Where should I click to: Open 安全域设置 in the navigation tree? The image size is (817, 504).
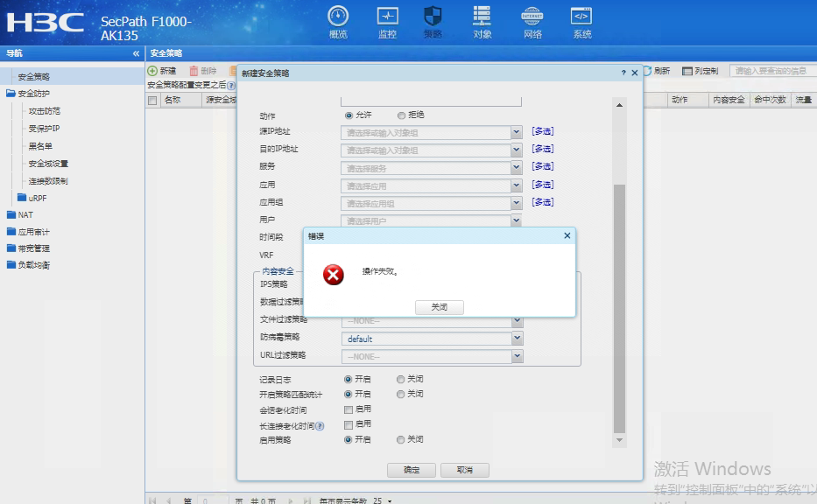point(48,164)
